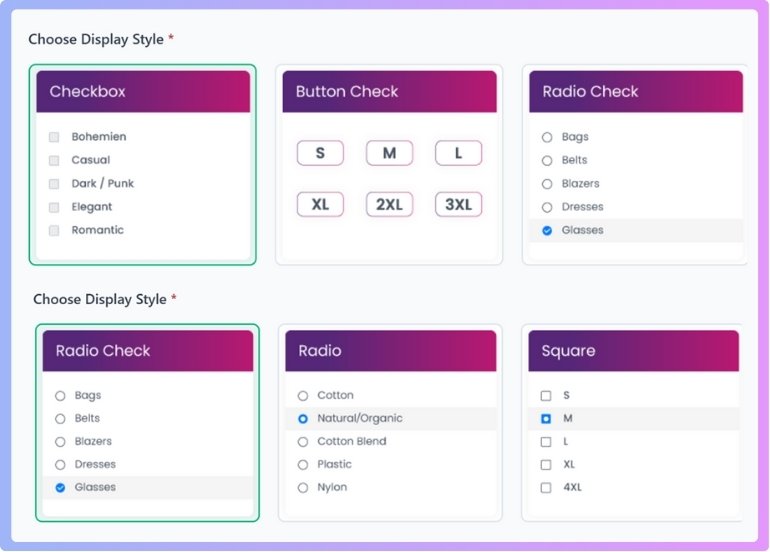
Task: Click the Natural/Organic label text
Action: [360, 418]
